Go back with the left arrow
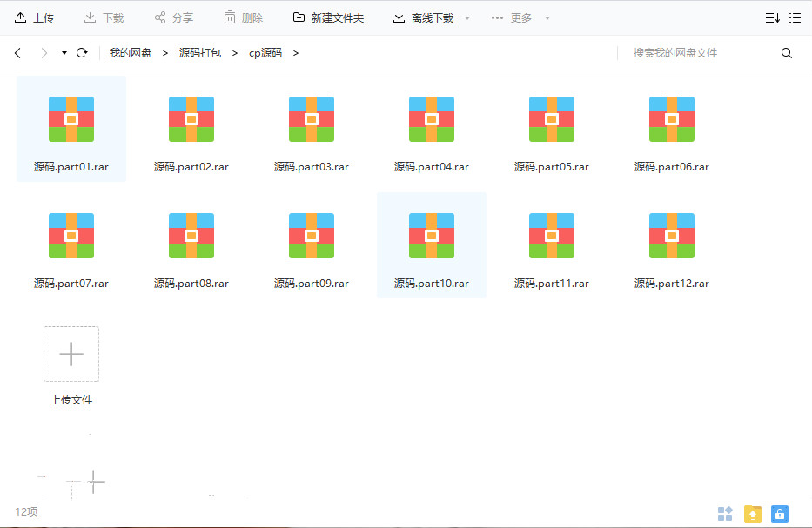Image resolution: width=812 pixels, height=528 pixels. [x=17, y=53]
